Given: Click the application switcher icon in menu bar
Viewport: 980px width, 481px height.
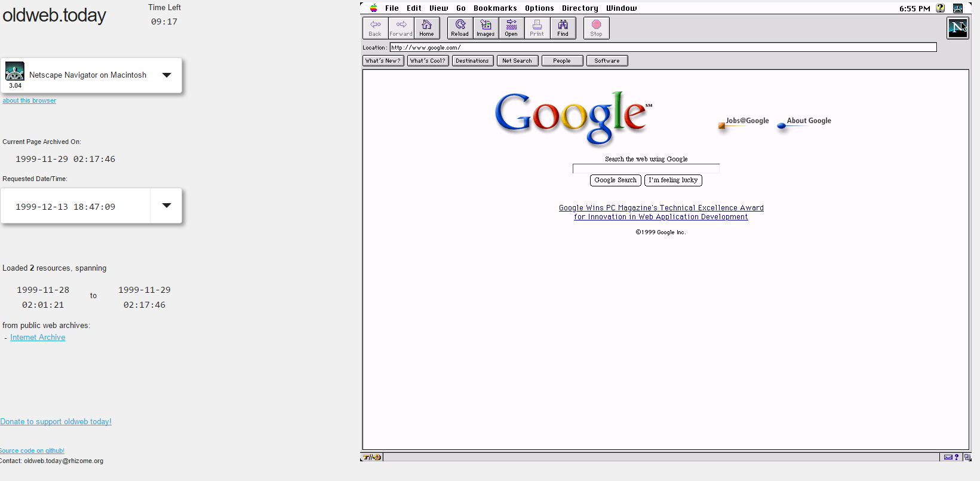Looking at the screenshot, I should [958, 8].
